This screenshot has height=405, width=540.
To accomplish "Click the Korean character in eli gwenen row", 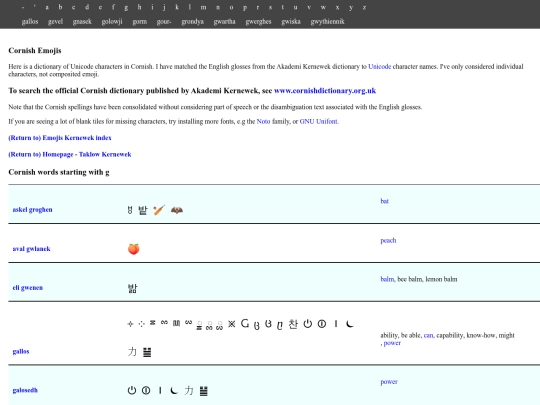I will [133, 288].
